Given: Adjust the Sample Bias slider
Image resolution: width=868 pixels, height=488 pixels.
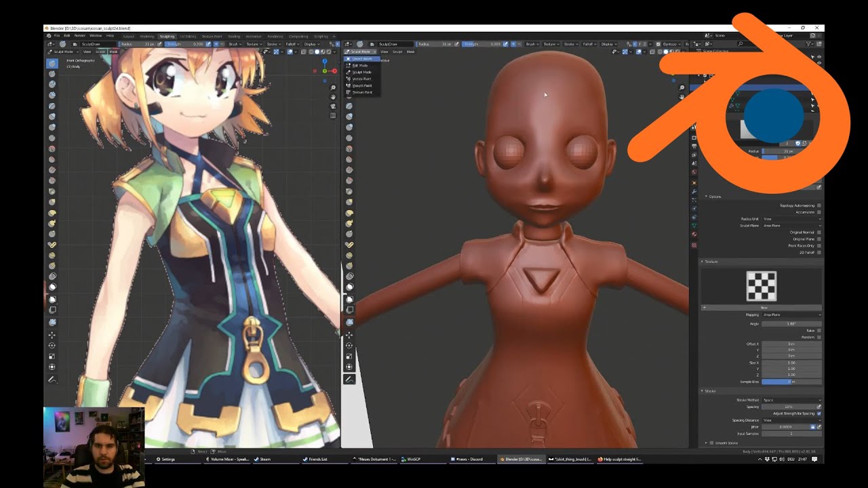Looking at the screenshot, I should 791,382.
